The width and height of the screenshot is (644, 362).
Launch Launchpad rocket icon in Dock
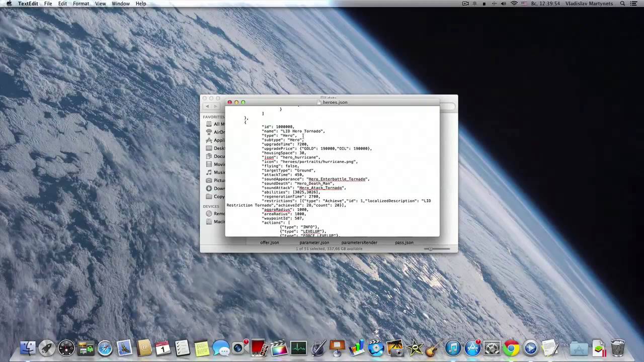point(47,347)
